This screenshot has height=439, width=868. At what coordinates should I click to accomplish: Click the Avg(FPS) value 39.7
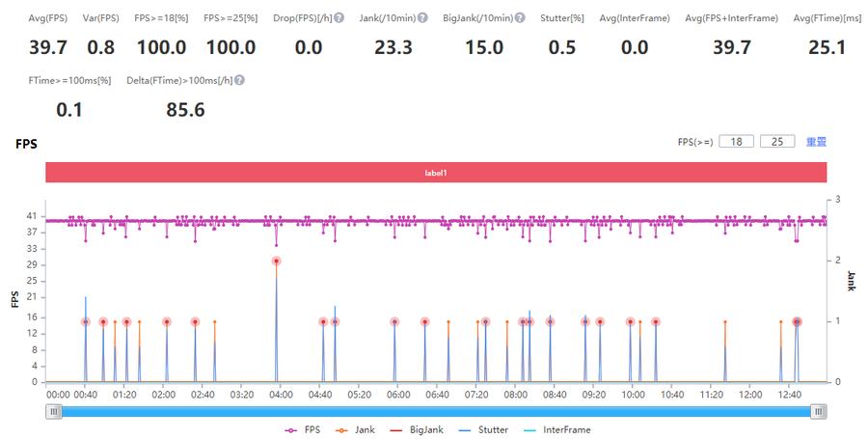tap(48, 47)
